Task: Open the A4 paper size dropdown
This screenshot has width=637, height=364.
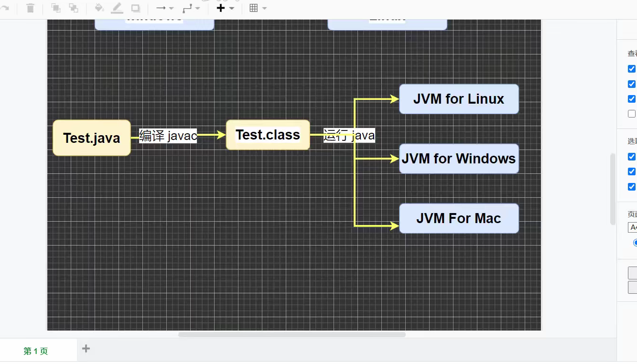Action: [x=632, y=227]
